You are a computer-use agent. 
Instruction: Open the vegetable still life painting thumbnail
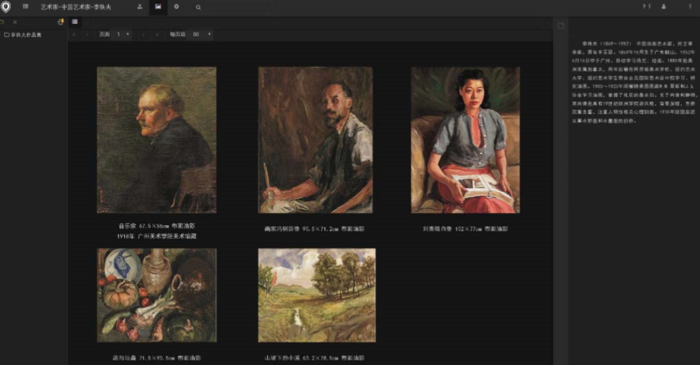click(x=157, y=295)
